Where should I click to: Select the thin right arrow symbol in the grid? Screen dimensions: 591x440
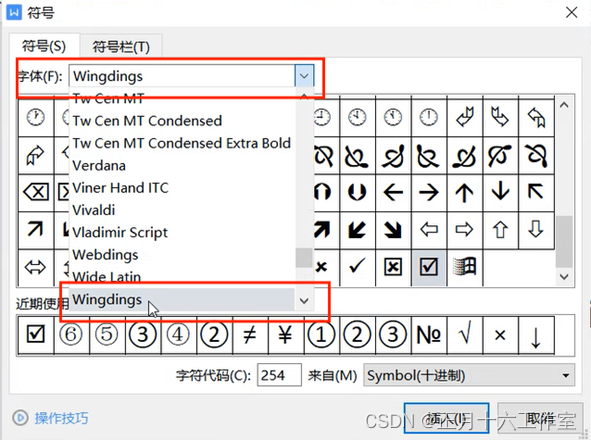(x=429, y=192)
